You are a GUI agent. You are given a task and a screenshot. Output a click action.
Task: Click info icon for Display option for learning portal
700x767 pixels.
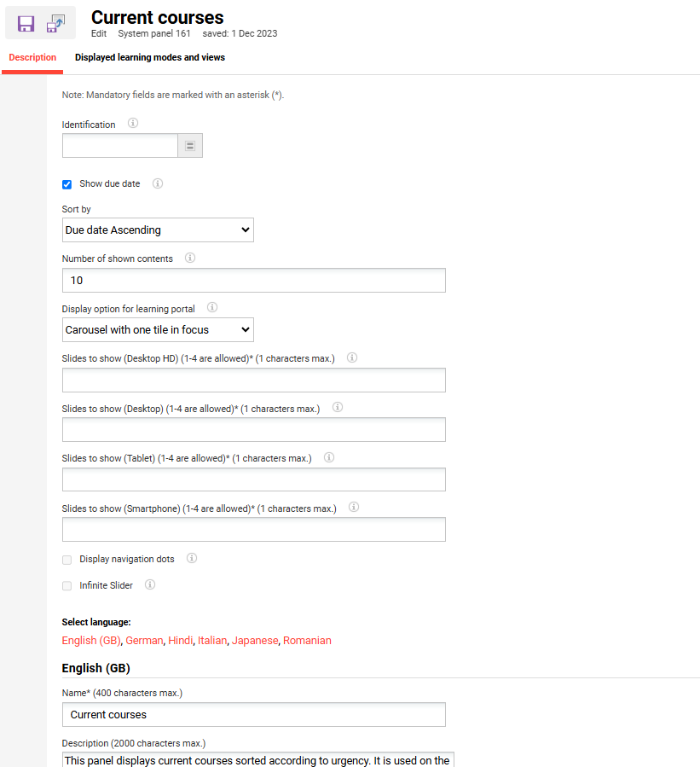212,308
